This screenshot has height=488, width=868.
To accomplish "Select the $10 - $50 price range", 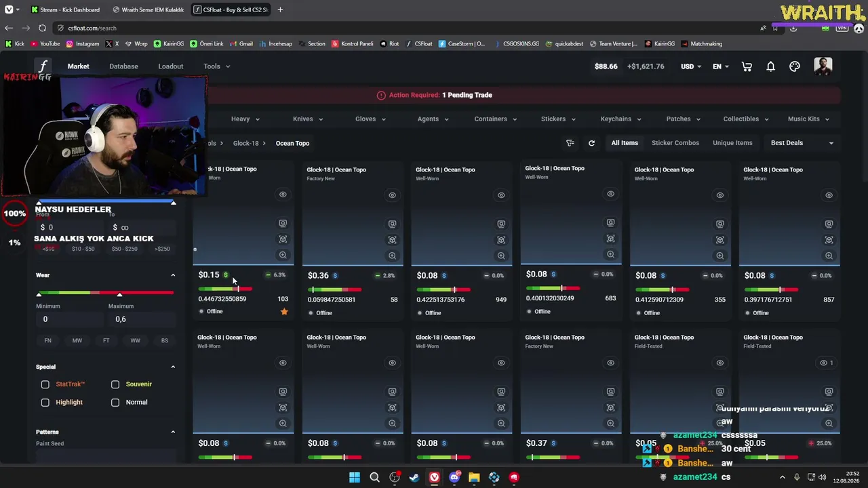I will click(83, 249).
